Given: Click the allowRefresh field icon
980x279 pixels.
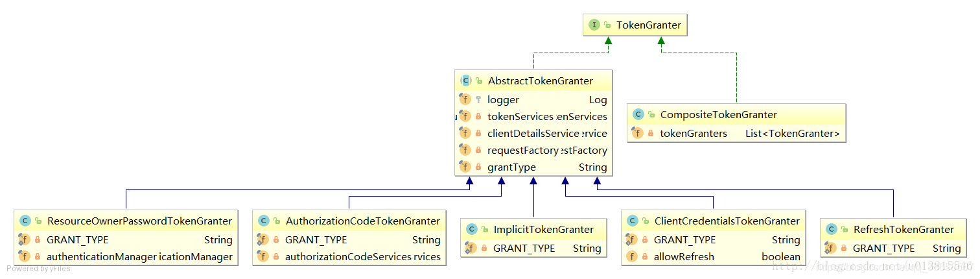Looking at the screenshot, I should pos(632,256).
